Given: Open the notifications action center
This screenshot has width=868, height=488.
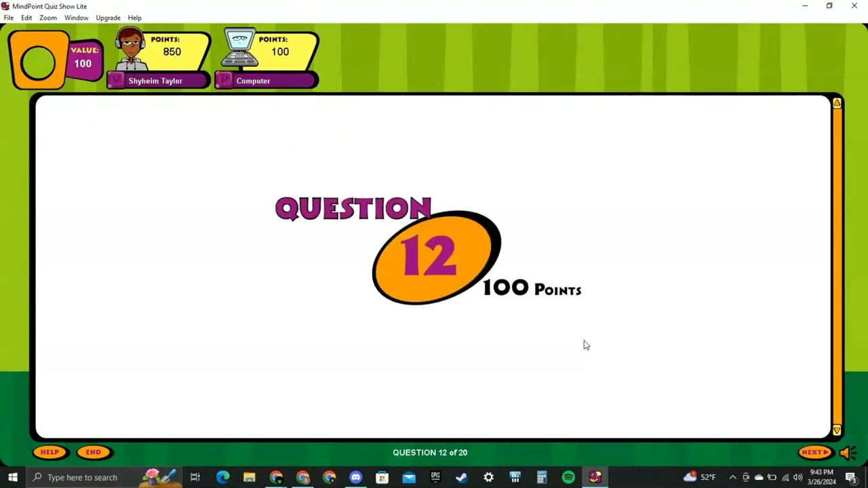Looking at the screenshot, I should coord(851,477).
